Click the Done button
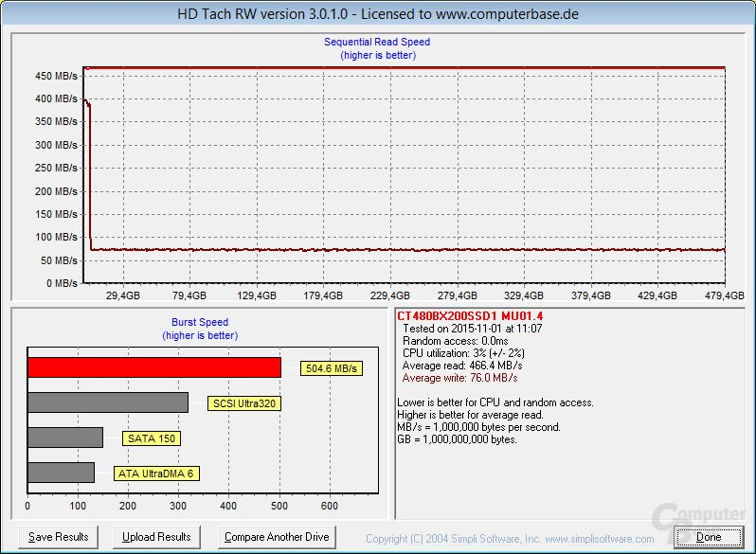 (709, 537)
